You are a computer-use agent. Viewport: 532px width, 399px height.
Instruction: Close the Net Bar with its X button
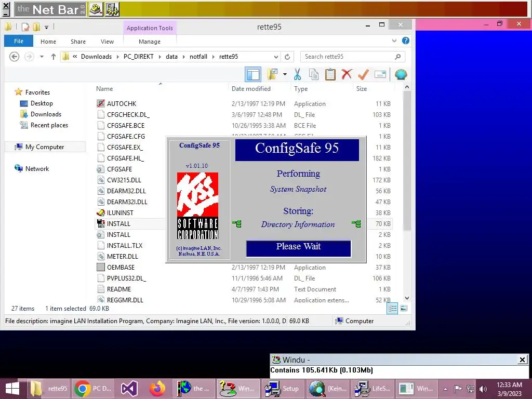pyautogui.click(x=6, y=5)
